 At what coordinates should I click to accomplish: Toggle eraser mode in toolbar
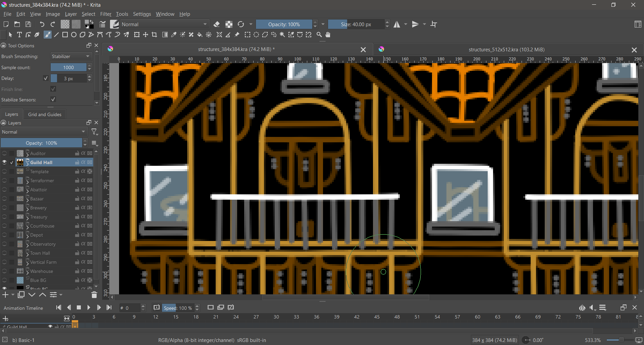(217, 24)
